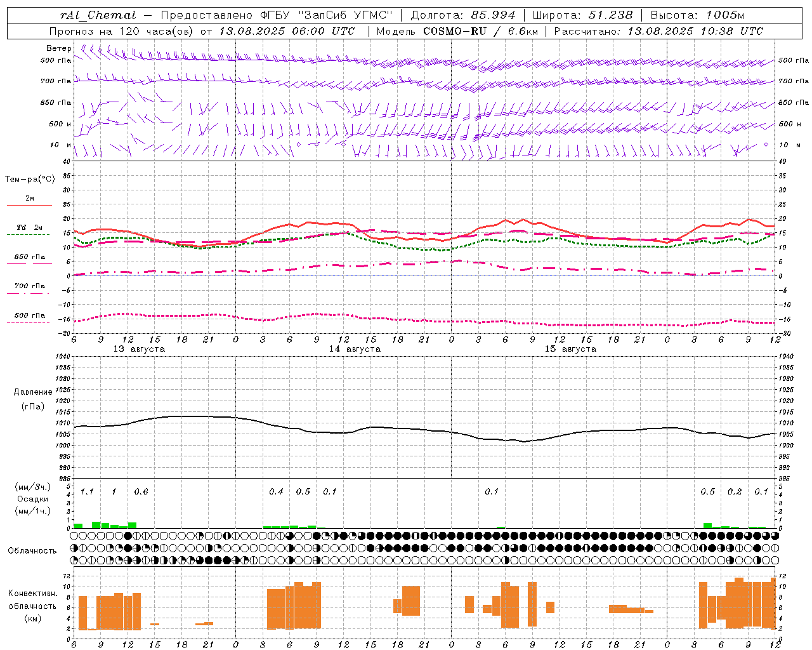This screenshot has width=812, height=650.
Task: Select the '0.4' three-hour precipitation value
Action: [276, 491]
